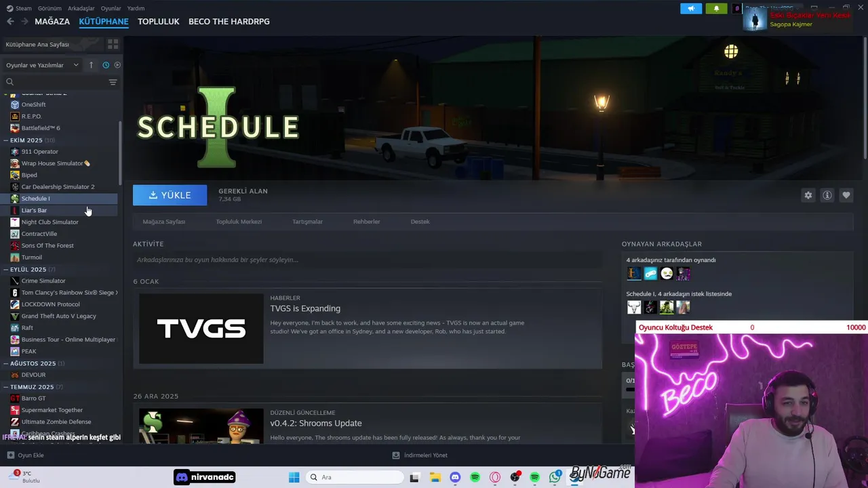Open the TVGS news thumbnail
868x488 pixels.
click(201, 329)
